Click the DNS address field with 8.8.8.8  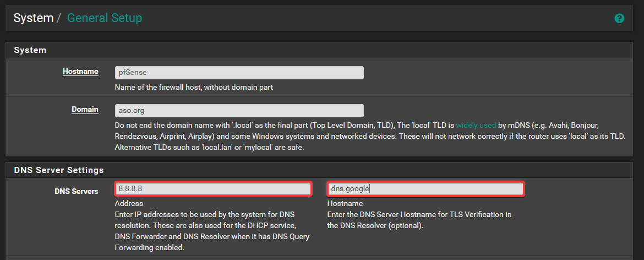[x=214, y=189]
